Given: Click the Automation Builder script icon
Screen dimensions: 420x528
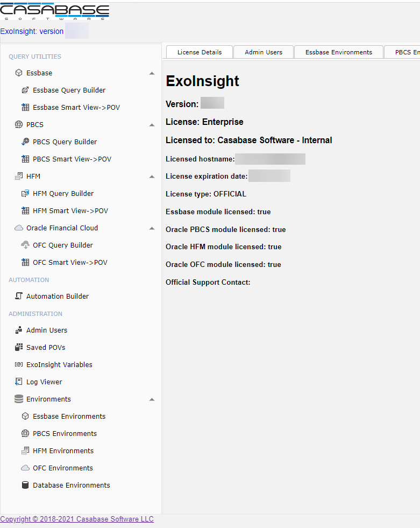Looking at the screenshot, I should [x=19, y=296].
